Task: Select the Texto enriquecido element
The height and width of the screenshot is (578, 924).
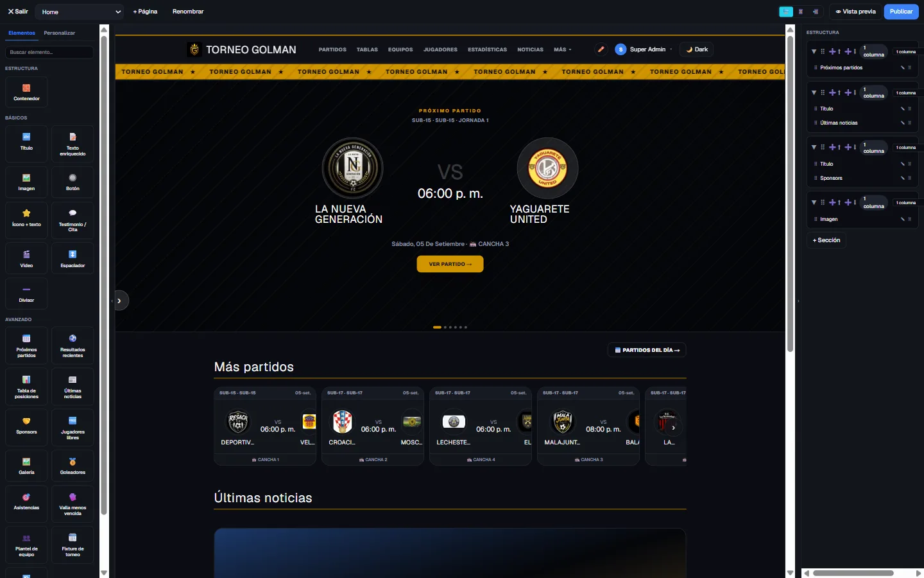Action: click(x=73, y=143)
